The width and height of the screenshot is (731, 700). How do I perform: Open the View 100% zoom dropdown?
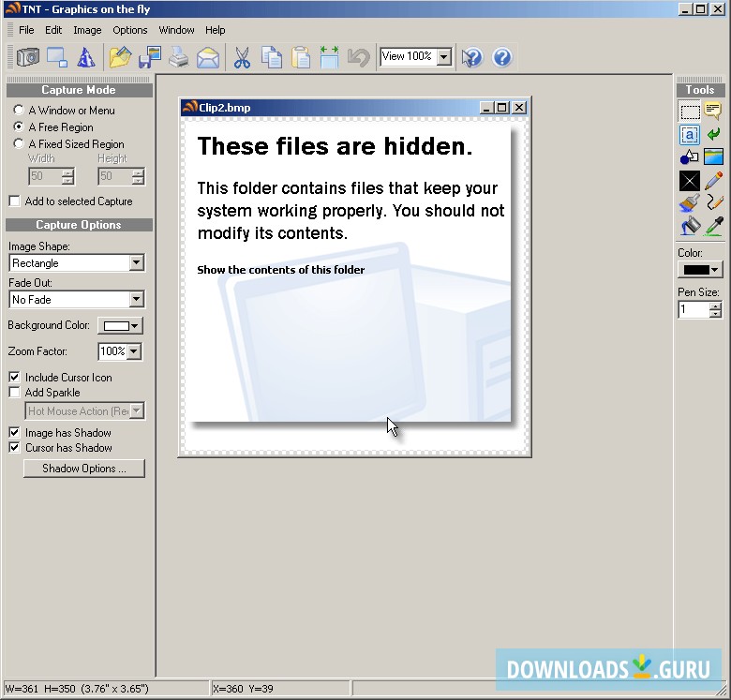(x=444, y=57)
